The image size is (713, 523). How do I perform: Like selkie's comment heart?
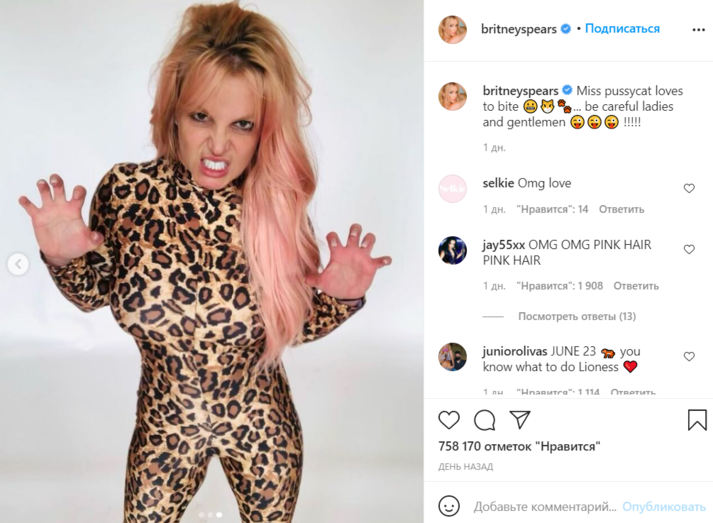(689, 188)
